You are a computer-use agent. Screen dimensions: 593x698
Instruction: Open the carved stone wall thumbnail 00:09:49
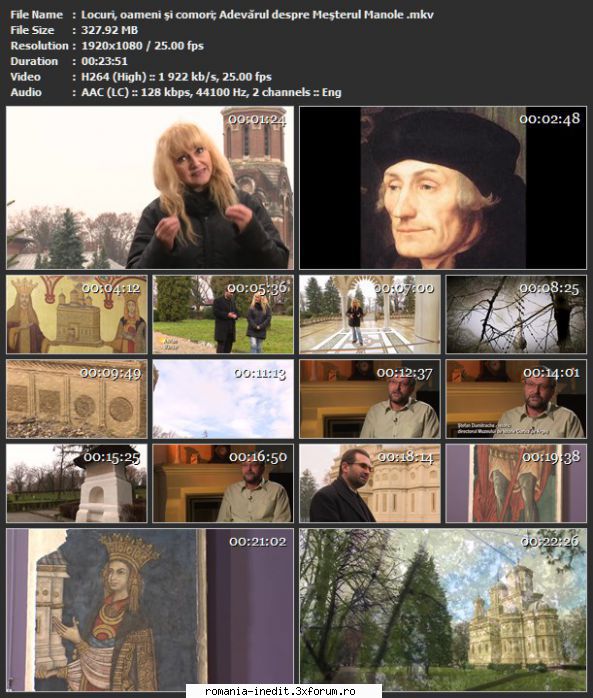77,399
